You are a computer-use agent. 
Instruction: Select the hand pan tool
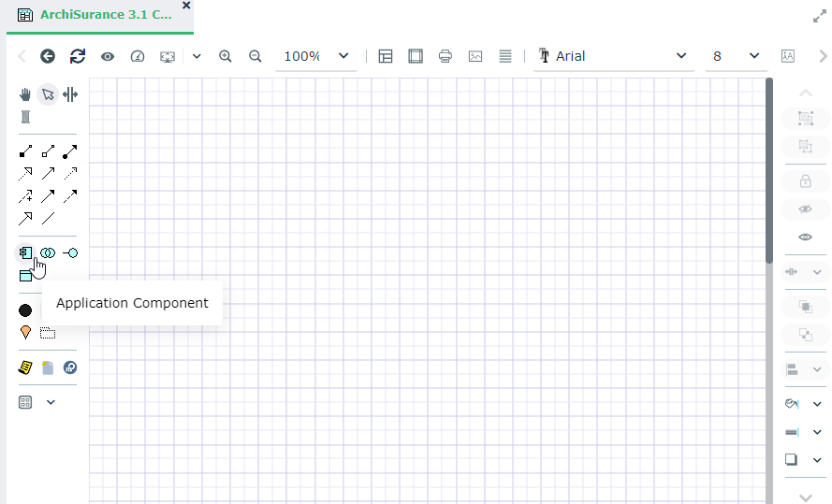(25, 94)
